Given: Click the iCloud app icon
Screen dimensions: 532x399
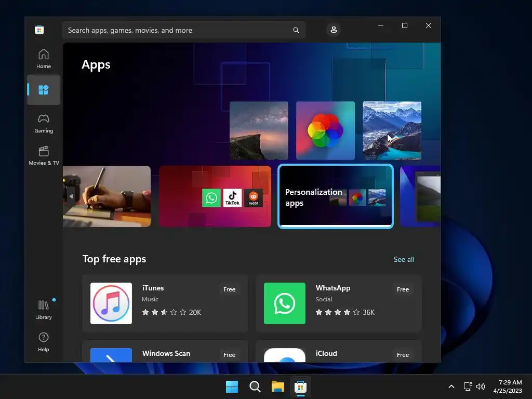Looking at the screenshot, I should pos(285,355).
